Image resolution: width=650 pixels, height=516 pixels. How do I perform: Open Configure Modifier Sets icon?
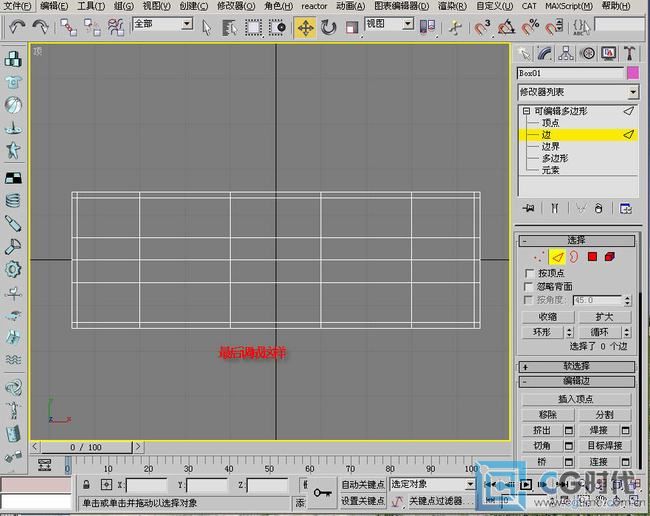pyautogui.click(x=626, y=208)
